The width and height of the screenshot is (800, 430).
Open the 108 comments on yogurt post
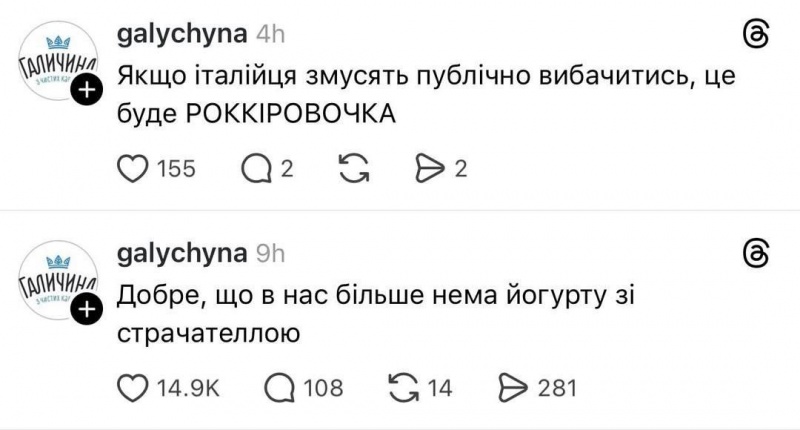click(x=281, y=387)
